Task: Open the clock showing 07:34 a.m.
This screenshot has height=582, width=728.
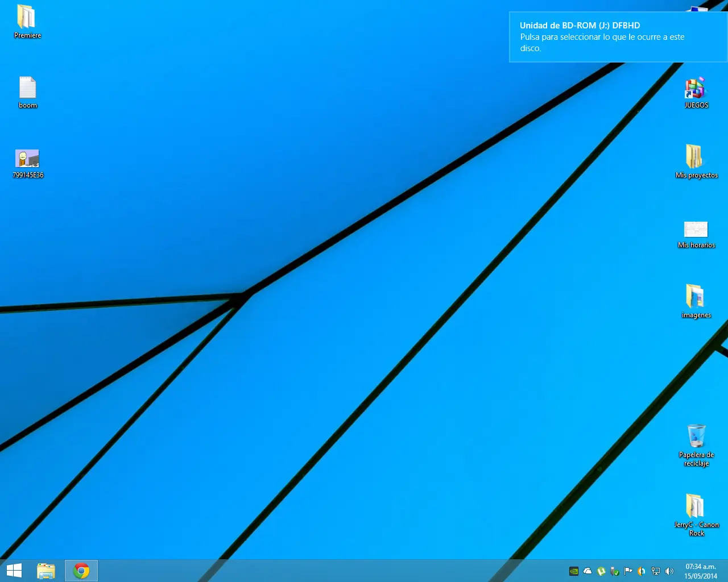Action: point(701,571)
